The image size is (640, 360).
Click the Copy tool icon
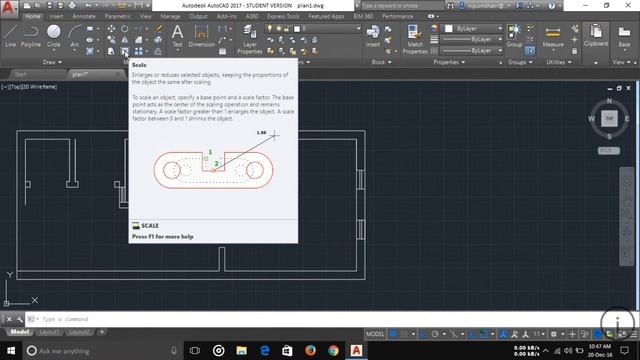[111, 40]
